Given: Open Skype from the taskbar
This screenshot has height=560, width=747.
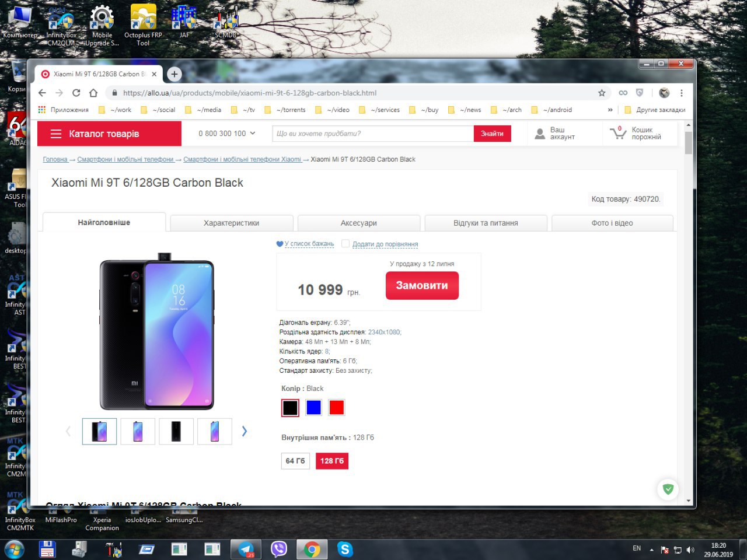Looking at the screenshot, I should click(345, 549).
